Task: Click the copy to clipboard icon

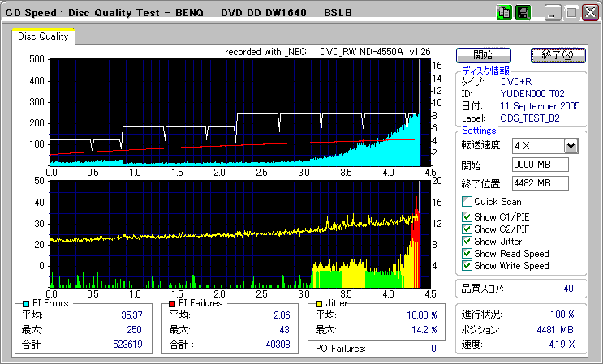Action: (504, 13)
